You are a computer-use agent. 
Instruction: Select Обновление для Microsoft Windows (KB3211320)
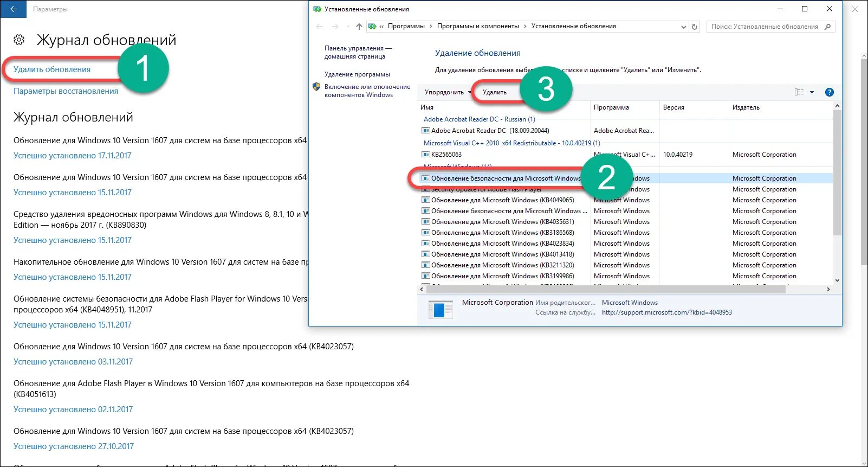pyautogui.click(x=502, y=265)
